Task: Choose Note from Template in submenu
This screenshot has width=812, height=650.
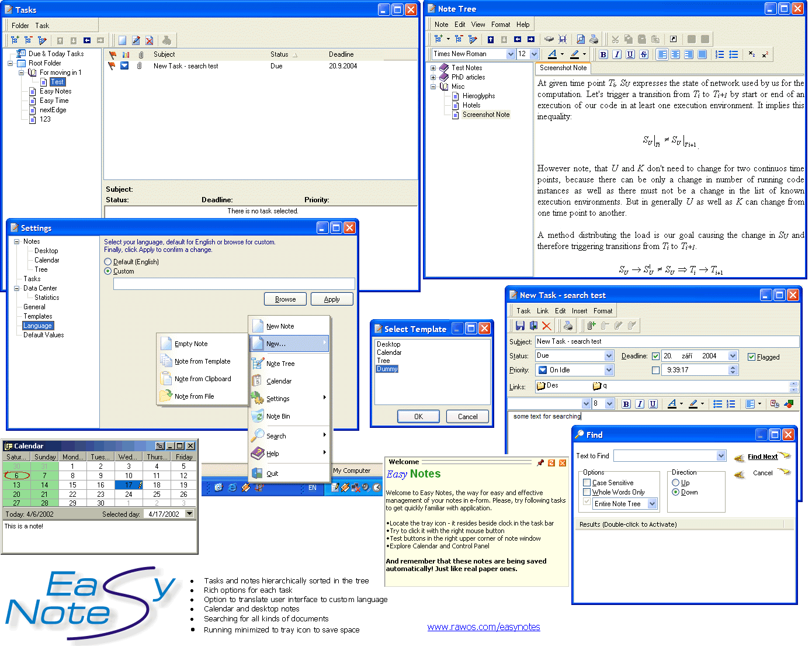Action: pos(202,362)
